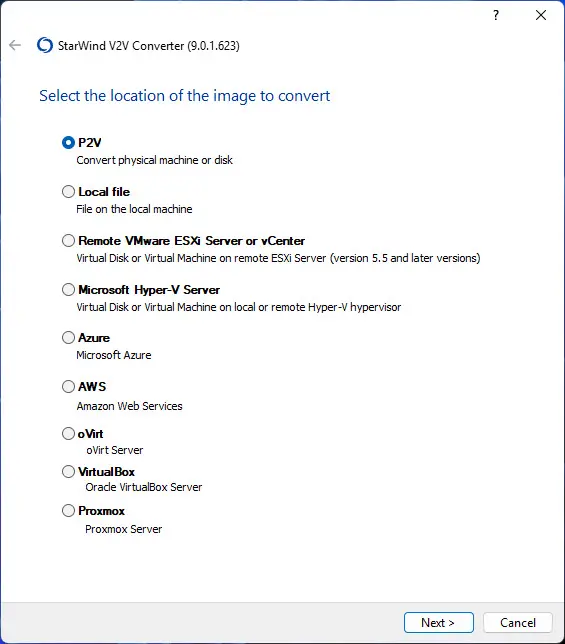Screen dimensions: 565x644
Task: Select the Proxmox radio option
Action: [68, 511]
